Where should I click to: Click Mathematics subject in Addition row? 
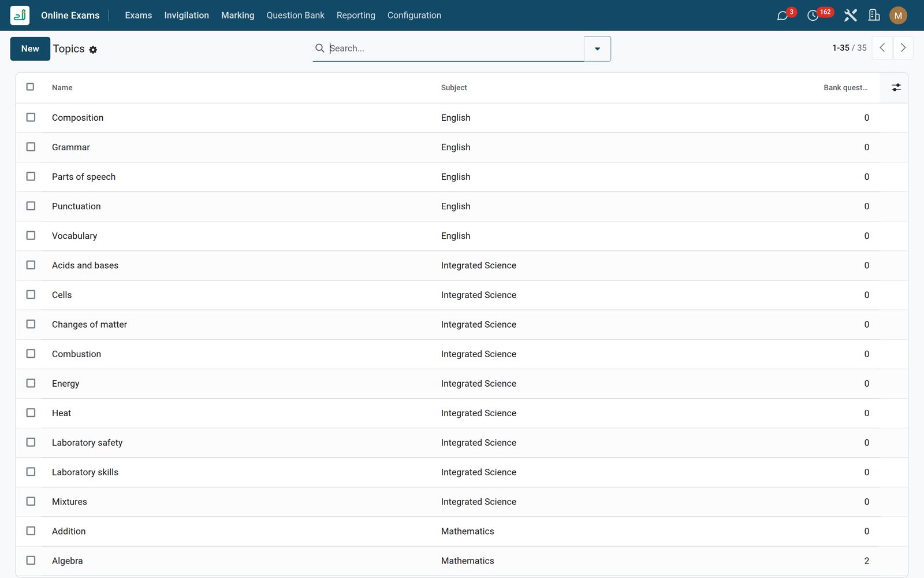tap(467, 531)
